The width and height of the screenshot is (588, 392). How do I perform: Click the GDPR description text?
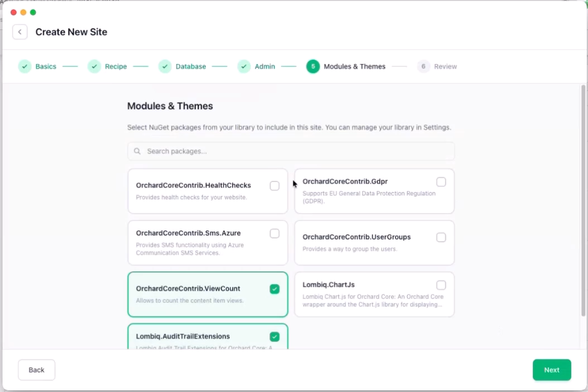point(369,197)
